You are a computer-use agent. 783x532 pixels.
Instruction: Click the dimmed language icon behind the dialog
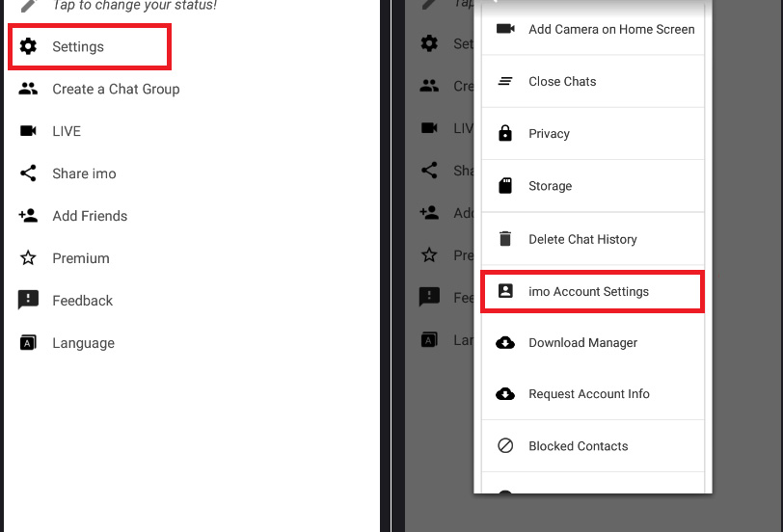tap(429, 340)
